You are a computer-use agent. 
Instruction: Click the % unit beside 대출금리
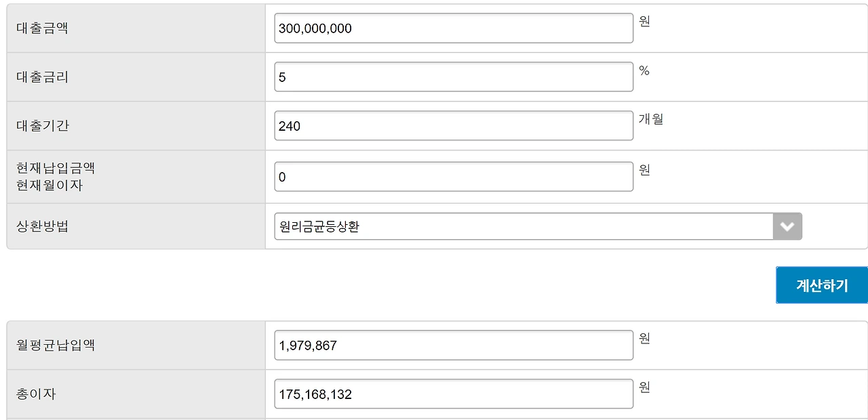[644, 70]
